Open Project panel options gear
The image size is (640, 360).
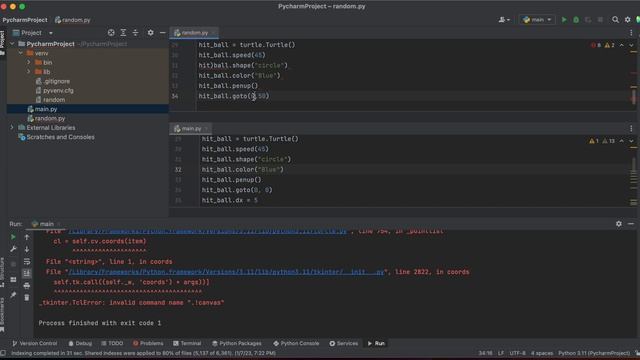[150, 33]
